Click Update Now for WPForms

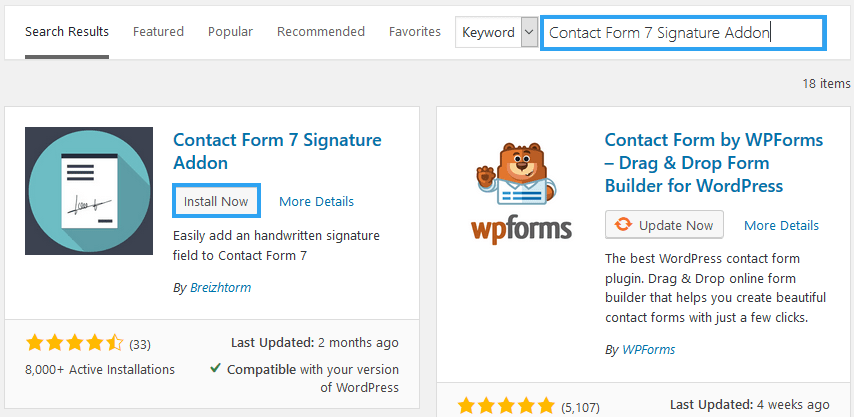coord(664,225)
